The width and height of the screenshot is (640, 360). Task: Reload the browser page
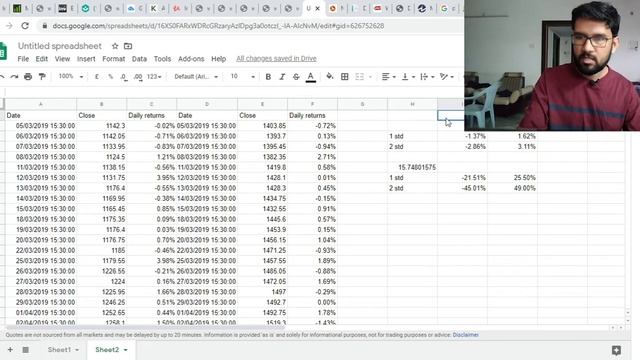point(25,26)
